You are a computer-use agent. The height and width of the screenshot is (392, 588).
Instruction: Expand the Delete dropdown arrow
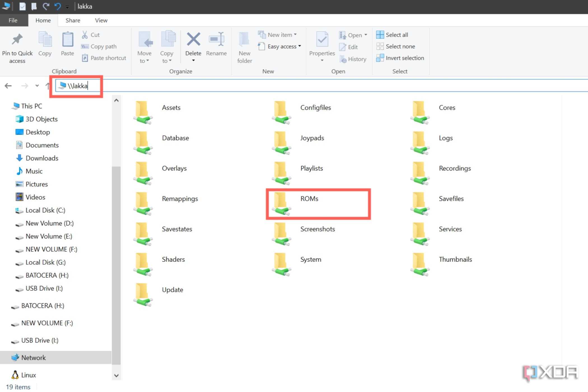point(193,60)
